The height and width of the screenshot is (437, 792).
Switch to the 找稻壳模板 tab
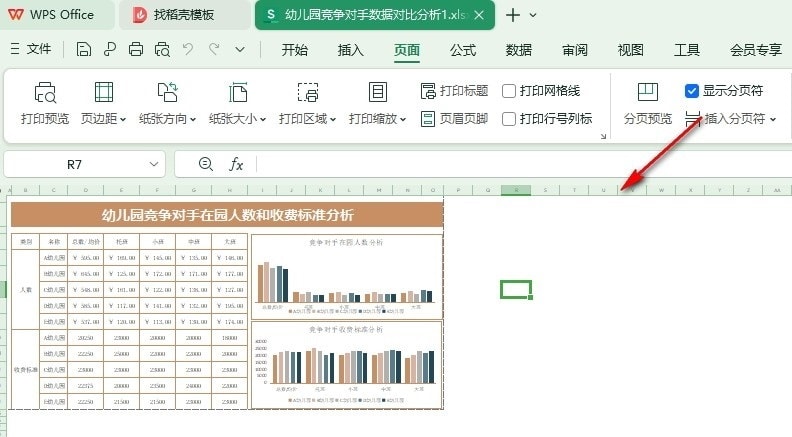(x=184, y=15)
